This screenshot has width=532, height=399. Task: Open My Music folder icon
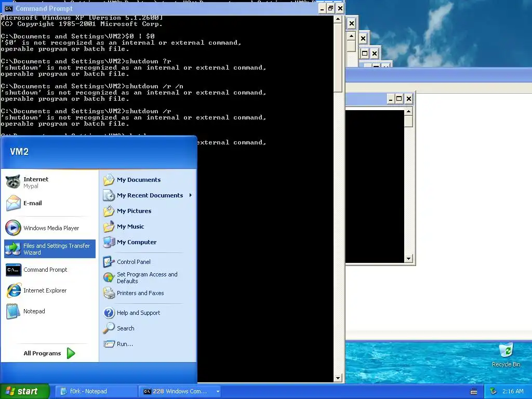(109, 227)
